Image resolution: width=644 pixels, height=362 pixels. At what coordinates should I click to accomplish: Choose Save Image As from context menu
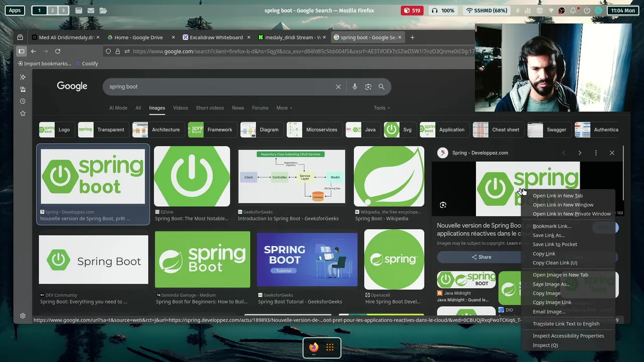[x=551, y=284]
